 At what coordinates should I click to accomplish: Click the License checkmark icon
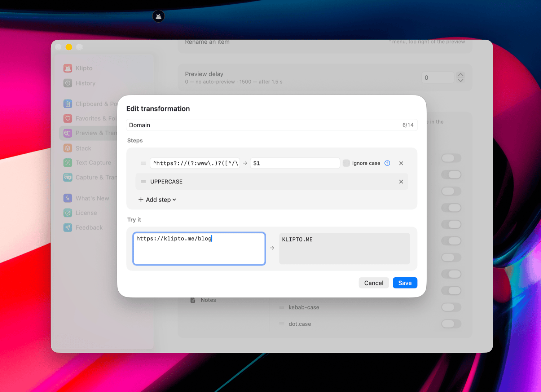pos(68,213)
